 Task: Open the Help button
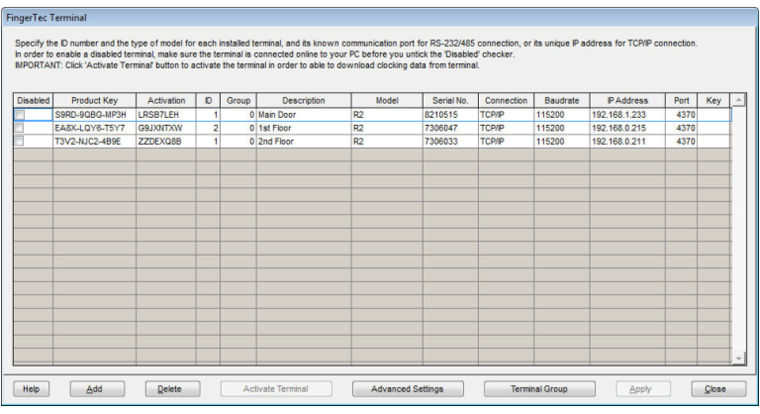[32, 389]
